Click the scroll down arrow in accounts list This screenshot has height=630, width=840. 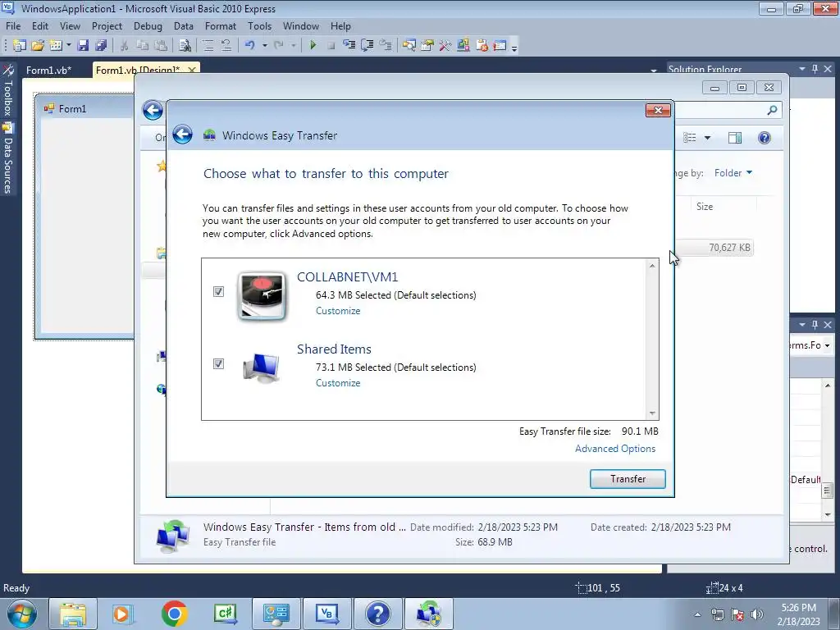click(x=652, y=413)
